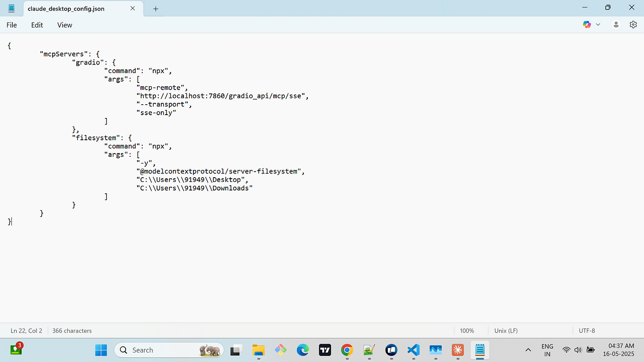644x362 pixels.
Task: Minimize the Notepad window
Action: click(584, 8)
